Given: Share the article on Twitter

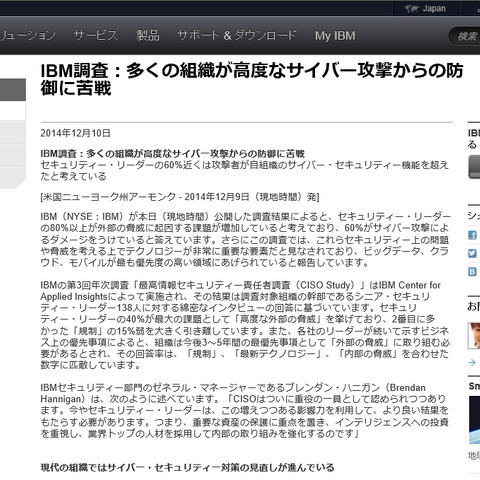Looking at the screenshot, I should click(472, 253).
